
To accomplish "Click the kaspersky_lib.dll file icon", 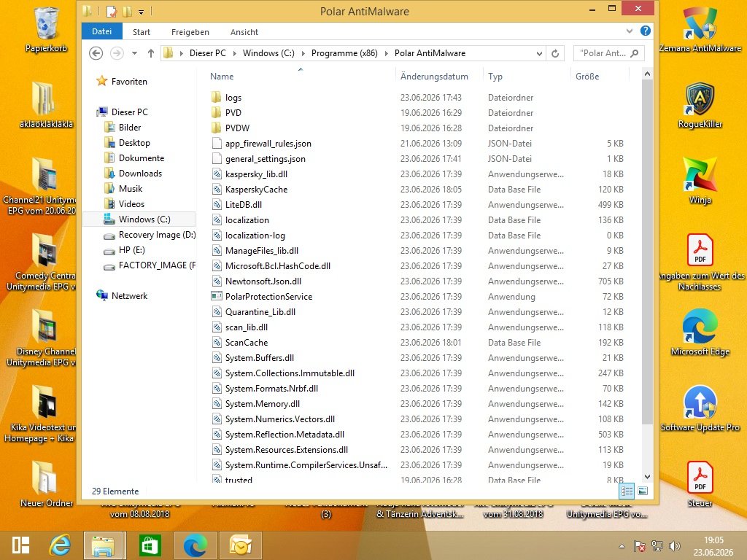I will [x=216, y=174].
